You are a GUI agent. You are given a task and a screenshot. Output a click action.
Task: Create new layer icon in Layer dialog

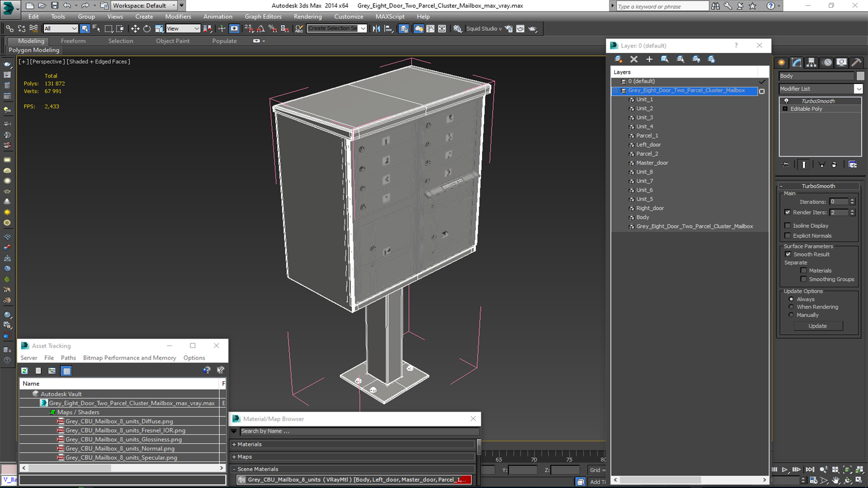(618, 59)
